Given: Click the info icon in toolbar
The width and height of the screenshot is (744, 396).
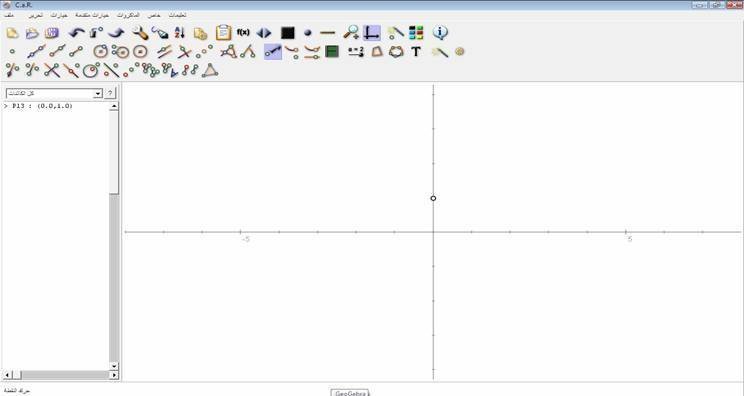Looking at the screenshot, I should coord(440,32).
